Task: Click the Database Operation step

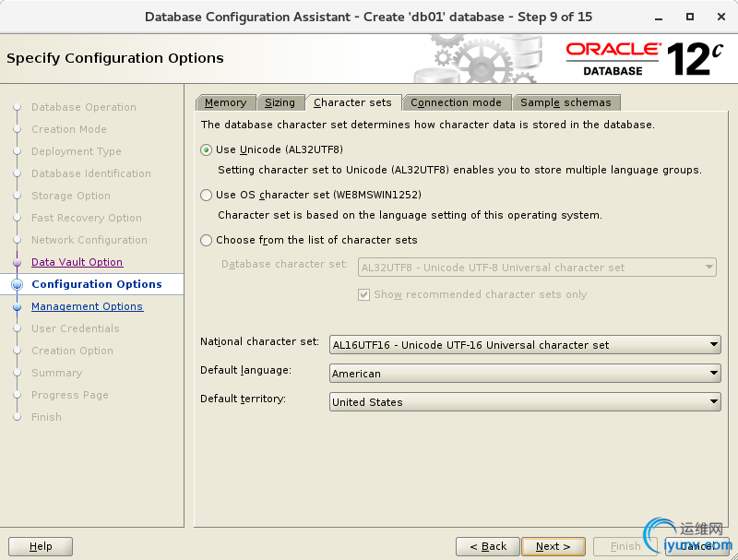Action: tap(84, 107)
